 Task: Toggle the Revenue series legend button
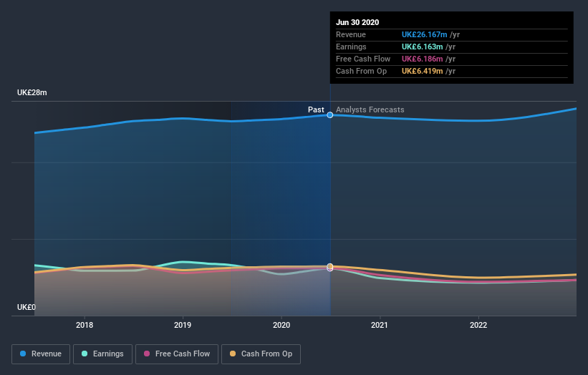coord(41,354)
